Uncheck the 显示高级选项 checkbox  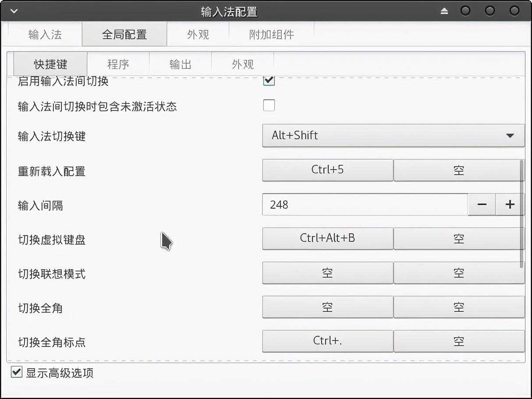tap(17, 373)
